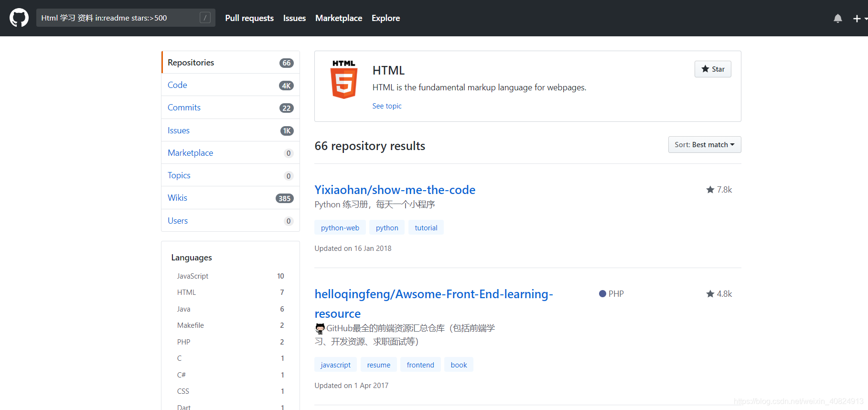
Task: Star the HTML topic
Action: coord(713,69)
